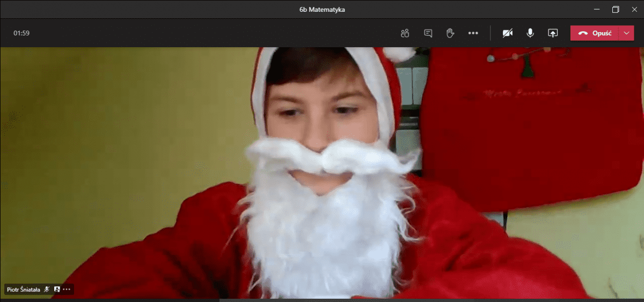
Task: Open the meeting chat conversation
Action: [x=428, y=33]
